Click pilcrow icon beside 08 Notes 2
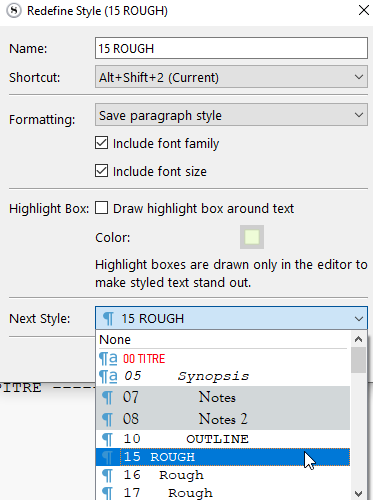 tap(107, 420)
